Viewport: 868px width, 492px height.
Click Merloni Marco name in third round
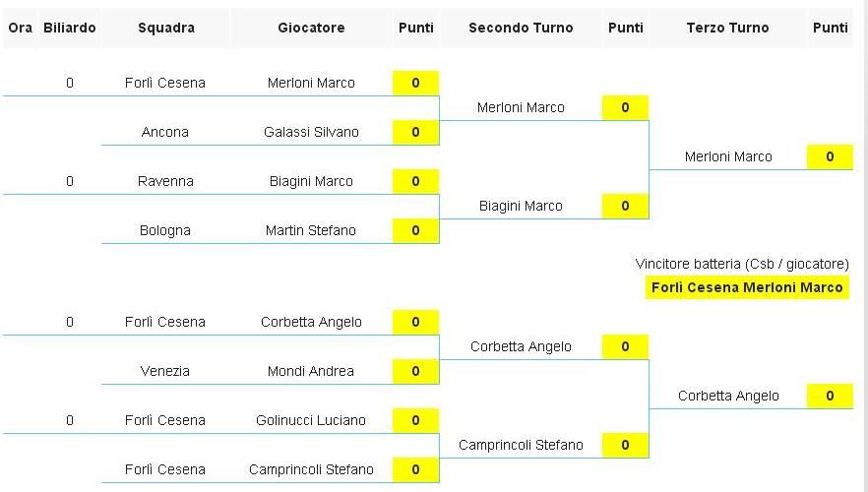tap(728, 156)
